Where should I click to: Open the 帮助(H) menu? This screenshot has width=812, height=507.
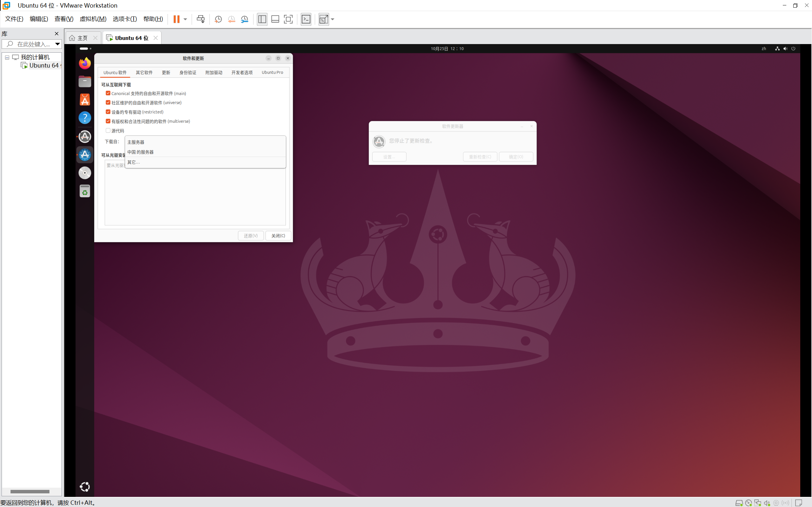click(153, 19)
